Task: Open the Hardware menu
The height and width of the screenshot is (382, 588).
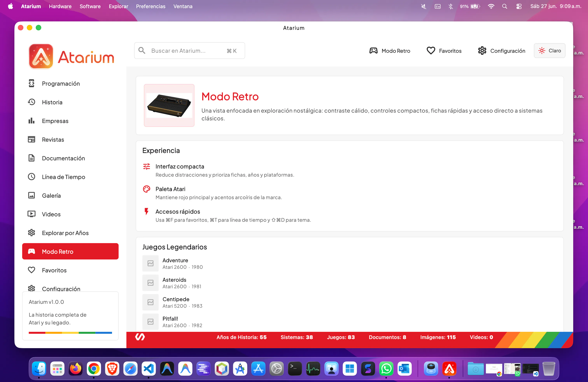Action: [60, 6]
